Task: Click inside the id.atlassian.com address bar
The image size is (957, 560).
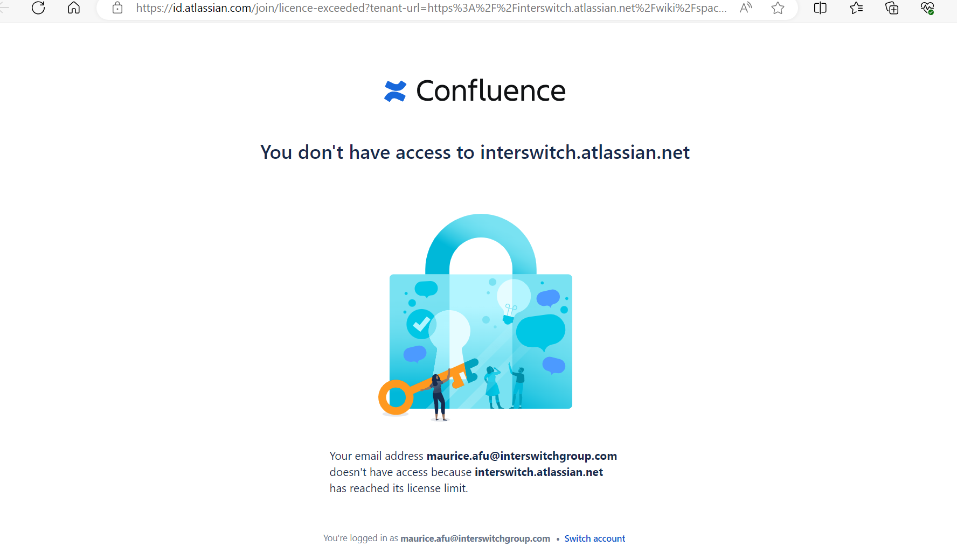Action: (431, 8)
